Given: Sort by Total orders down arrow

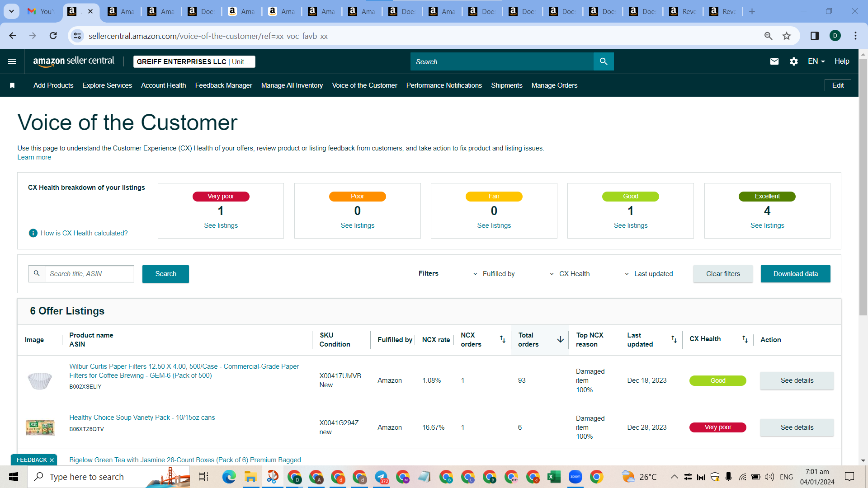Looking at the screenshot, I should 560,339.
